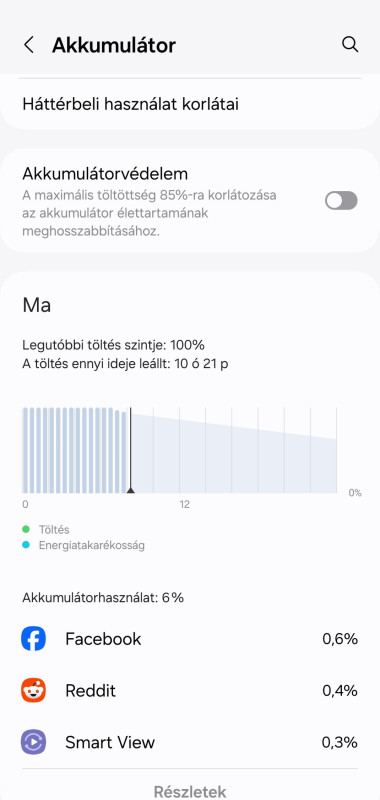The image size is (380, 800).
Task: Open search with the magnifier icon
Action: 350,44
